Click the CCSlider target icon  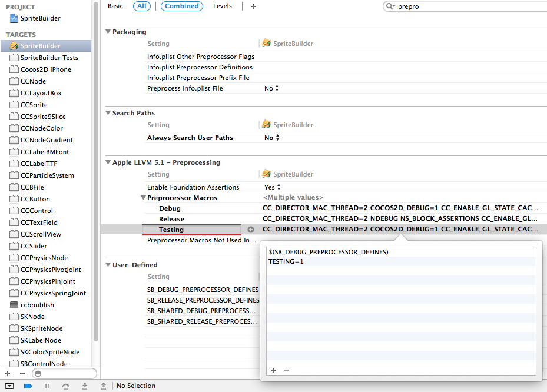pyautogui.click(x=14, y=246)
